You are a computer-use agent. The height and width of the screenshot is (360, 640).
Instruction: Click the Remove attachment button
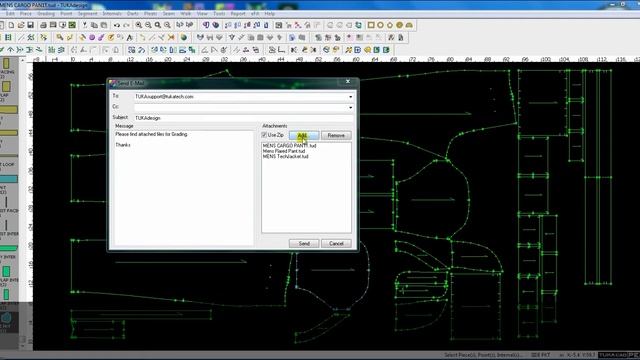tap(336, 135)
